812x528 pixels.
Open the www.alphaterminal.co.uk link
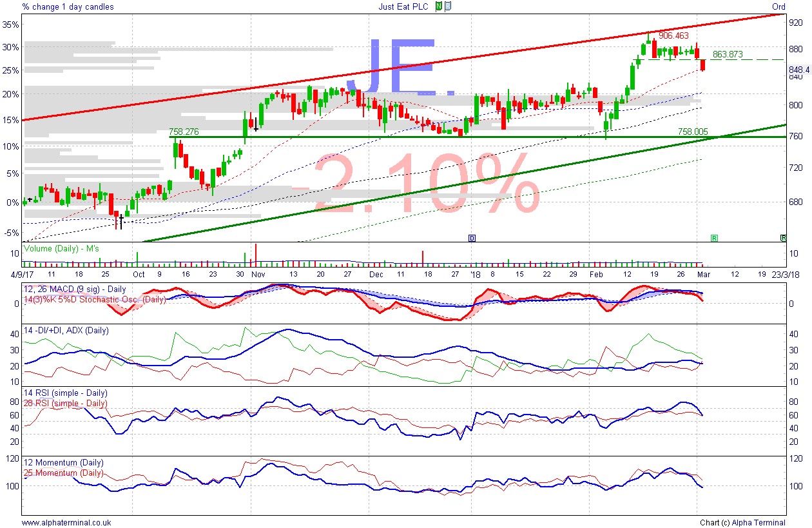(x=66, y=522)
